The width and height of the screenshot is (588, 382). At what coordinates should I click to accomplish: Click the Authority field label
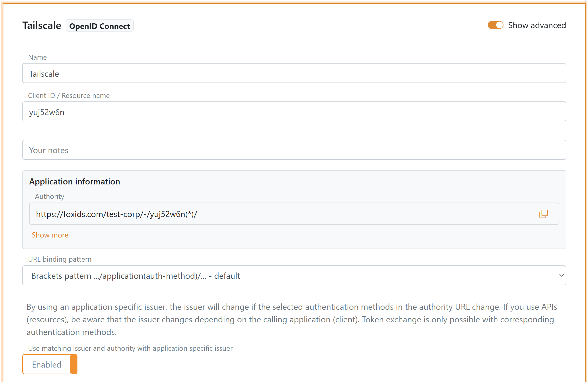50,196
